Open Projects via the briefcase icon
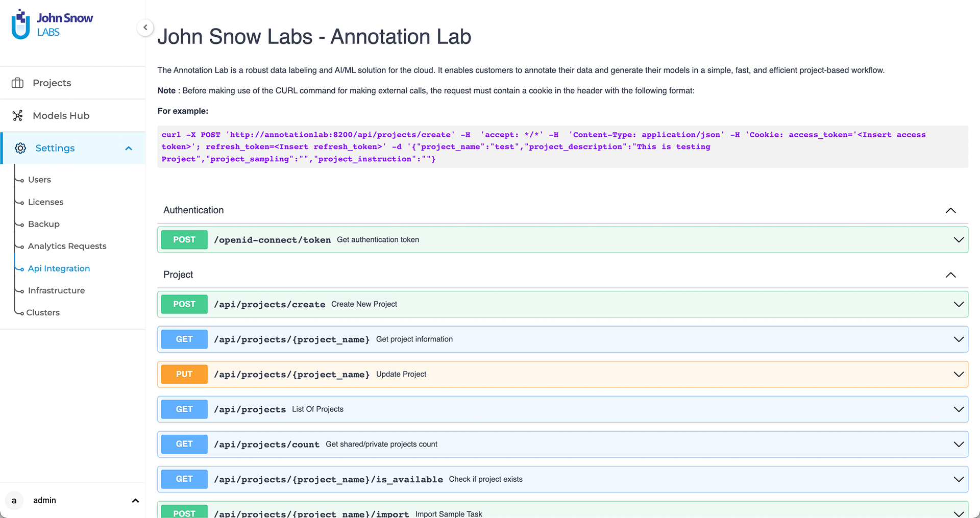The image size is (980, 518). coord(18,83)
